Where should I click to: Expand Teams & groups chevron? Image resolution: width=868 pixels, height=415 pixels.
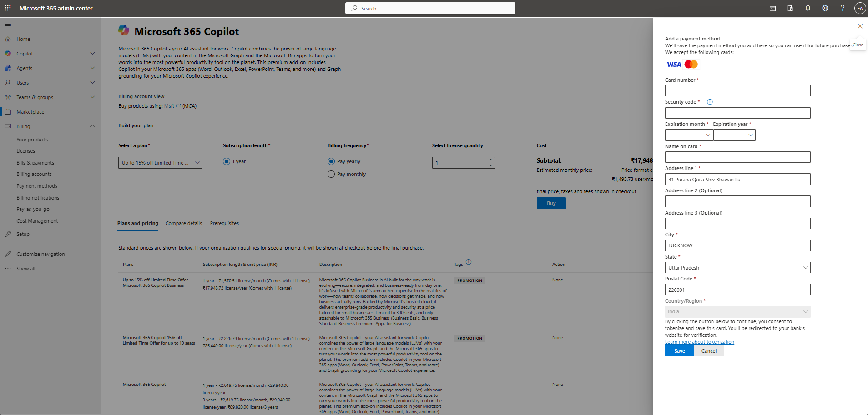[92, 97]
